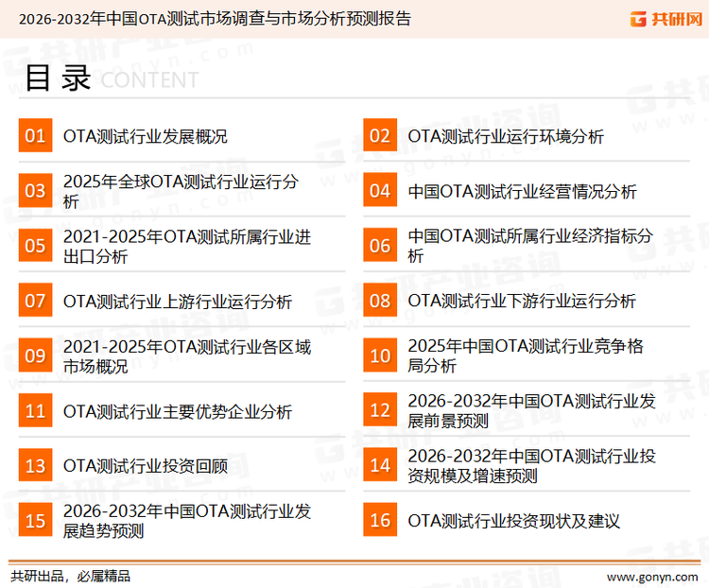Click the orange 16 number box

tap(380, 520)
